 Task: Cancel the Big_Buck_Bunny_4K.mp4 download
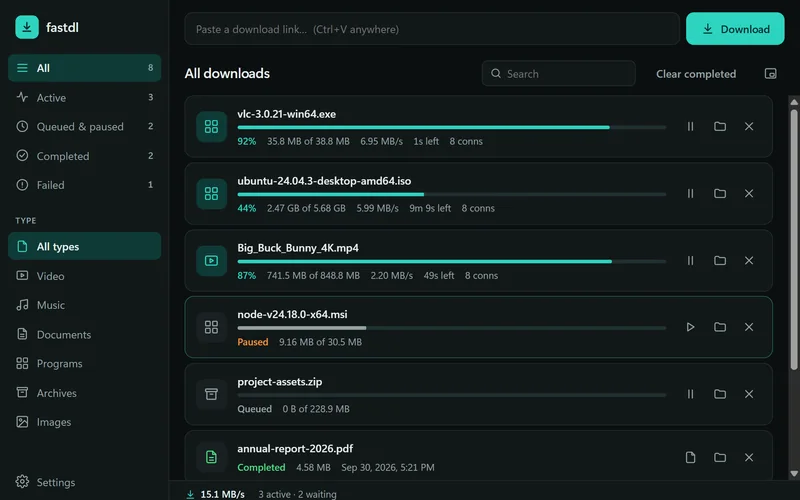(x=749, y=261)
